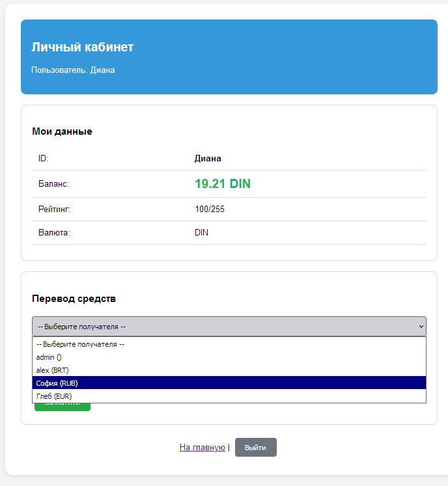Select admin () from recipient list
The width and height of the screenshot is (448, 486).
point(49,357)
